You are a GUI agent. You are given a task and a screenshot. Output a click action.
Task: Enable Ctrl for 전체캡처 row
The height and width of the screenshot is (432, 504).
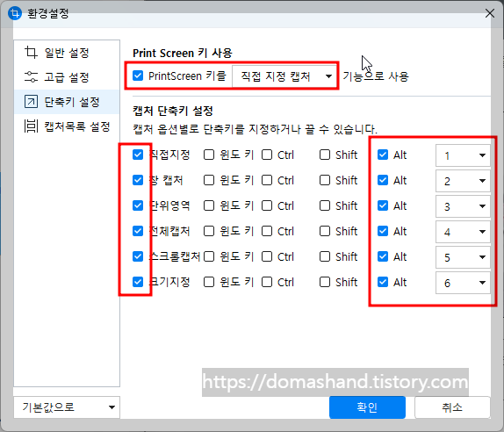pos(267,231)
